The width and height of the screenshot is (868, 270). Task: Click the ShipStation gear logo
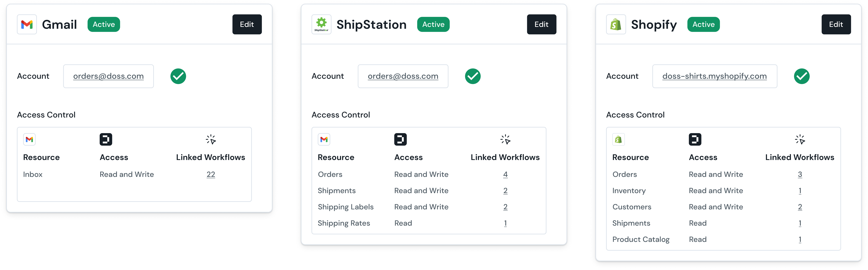tap(321, 24)
